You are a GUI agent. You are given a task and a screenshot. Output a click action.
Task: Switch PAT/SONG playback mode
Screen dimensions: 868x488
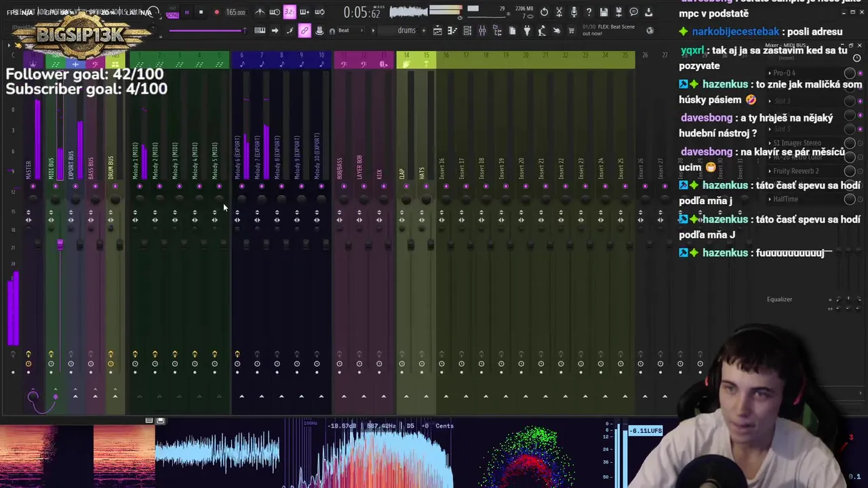pos(172,13)
